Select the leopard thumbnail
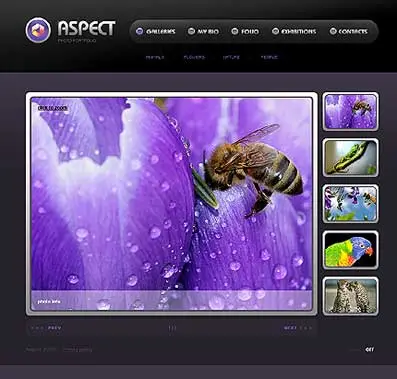The width and height of the screenshot is (397, 379). tap(350, 296)
